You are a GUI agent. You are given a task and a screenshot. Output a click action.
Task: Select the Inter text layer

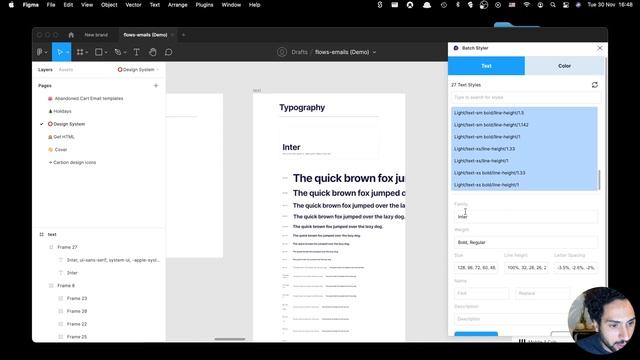click(x=72, y=273)
